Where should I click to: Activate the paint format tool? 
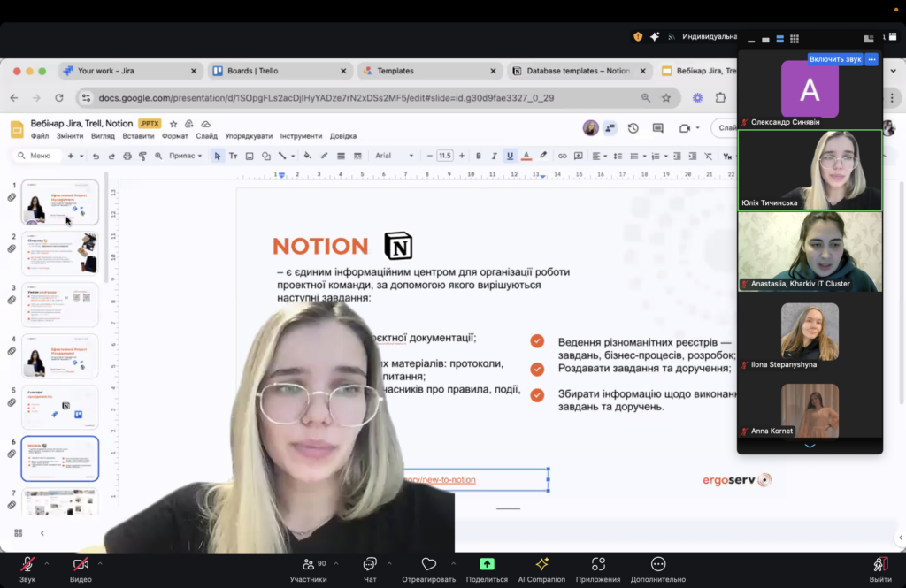pos(142,156)
